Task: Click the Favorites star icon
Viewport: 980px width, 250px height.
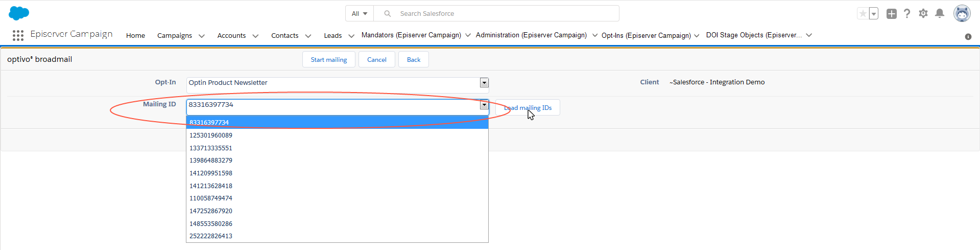Action: click(x=863, y=14)
